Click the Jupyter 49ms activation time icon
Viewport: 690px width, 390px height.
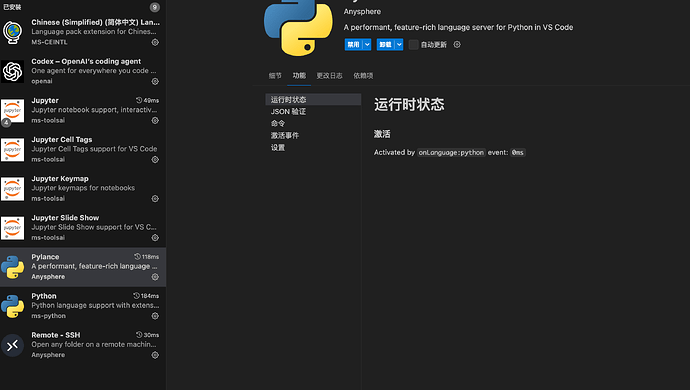click(139, 100)
